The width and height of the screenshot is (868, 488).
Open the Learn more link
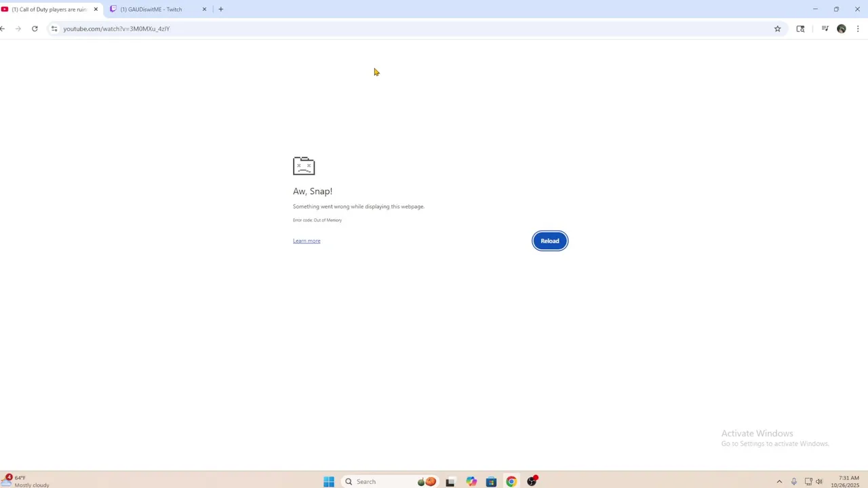click(x=307, y=241)
